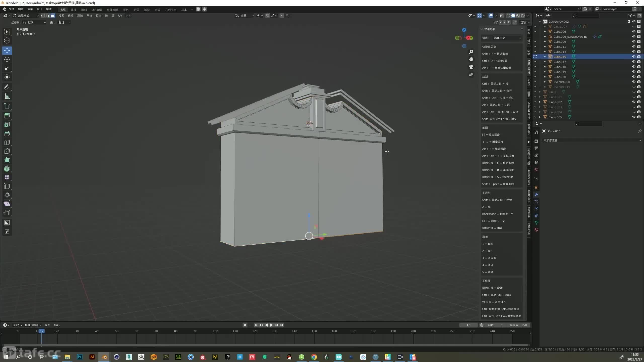Select the Scale tool
Screen dimensions: 644x362
[7, 68]
